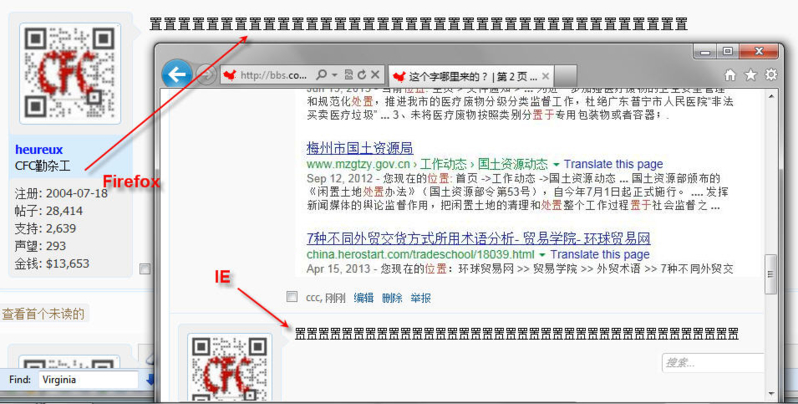Close the IE window

tap(759, 51)
